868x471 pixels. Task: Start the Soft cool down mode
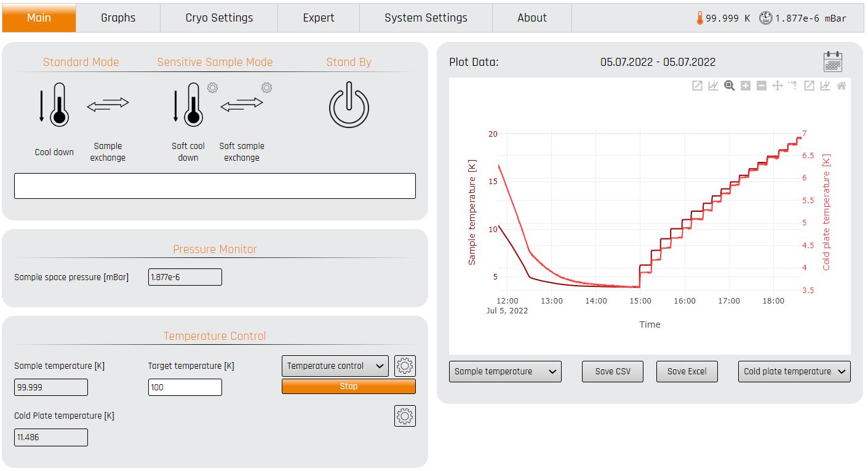pyautogui.click(x=188, y=105)
